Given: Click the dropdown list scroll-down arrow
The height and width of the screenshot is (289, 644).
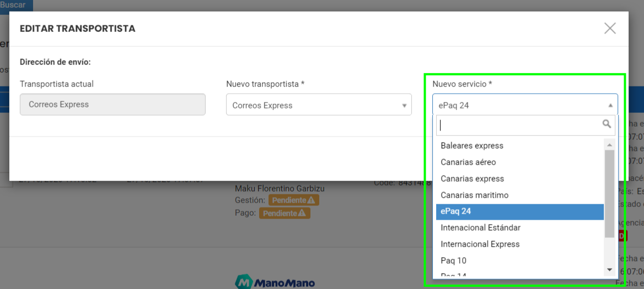Looking at the screenshot, I should pos(609,270).
